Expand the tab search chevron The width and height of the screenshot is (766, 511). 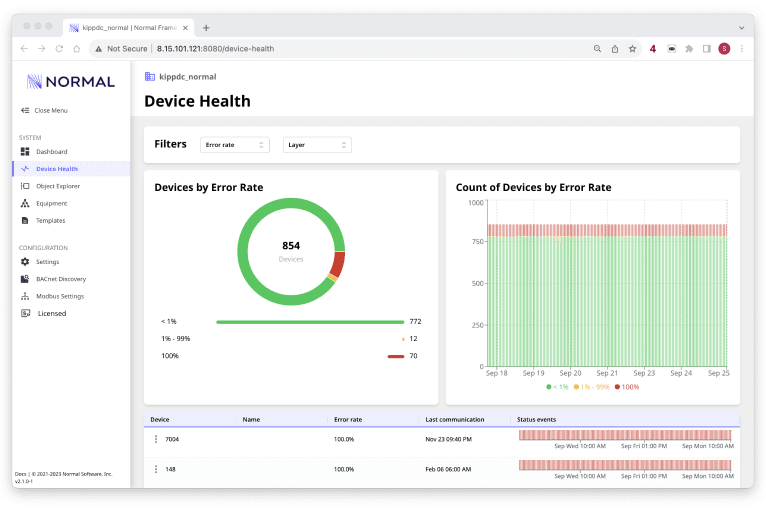742,28
